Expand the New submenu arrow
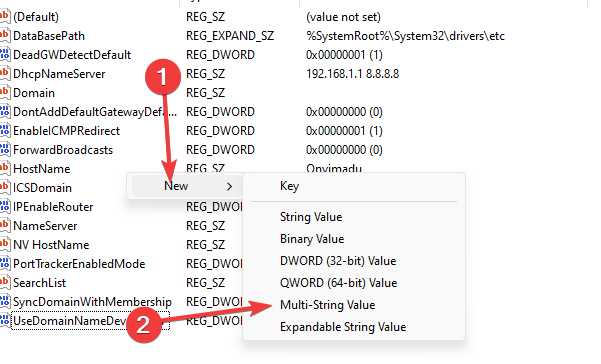This screenshot has height=364, width=601. 229,187
